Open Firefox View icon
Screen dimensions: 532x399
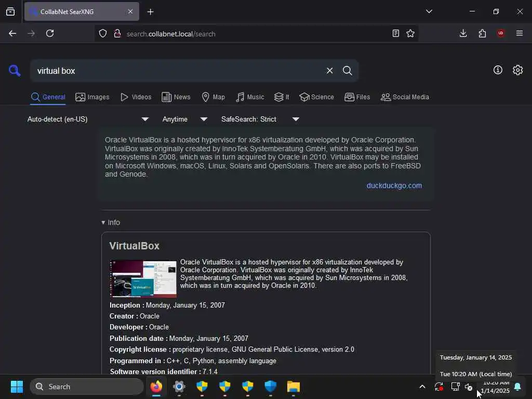(x=10, y=11)
